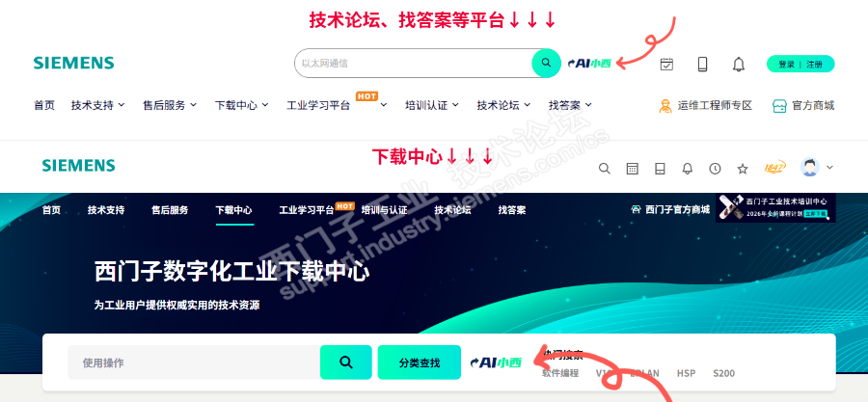Screen dimensions: 868x402
Task: Open the AI小西 assistant near top search
Action: (589, 64)
